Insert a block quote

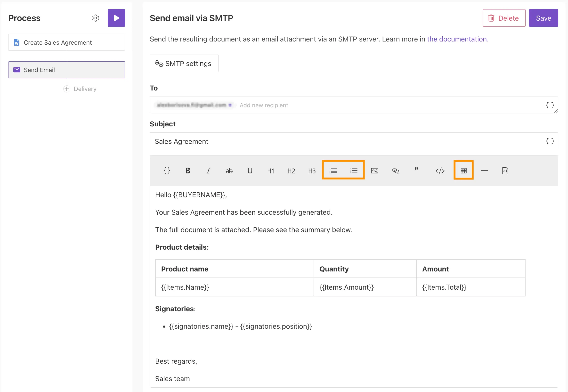[416, 169]
